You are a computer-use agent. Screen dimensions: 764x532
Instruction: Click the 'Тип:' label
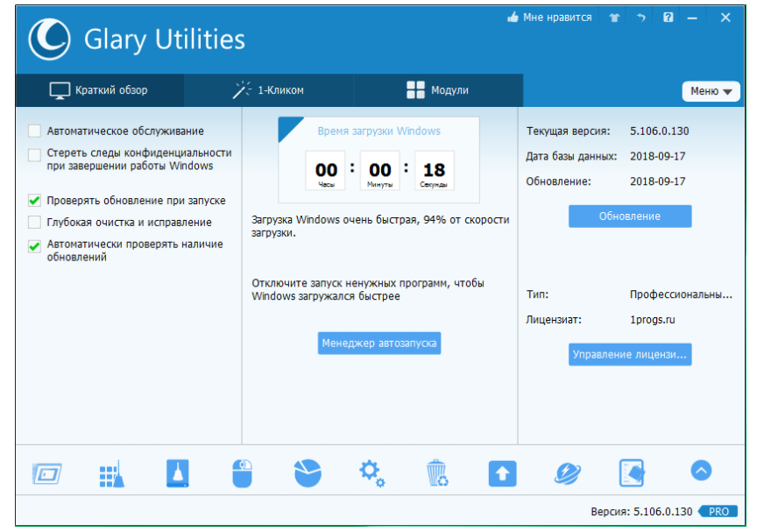(x=537, y=294)
